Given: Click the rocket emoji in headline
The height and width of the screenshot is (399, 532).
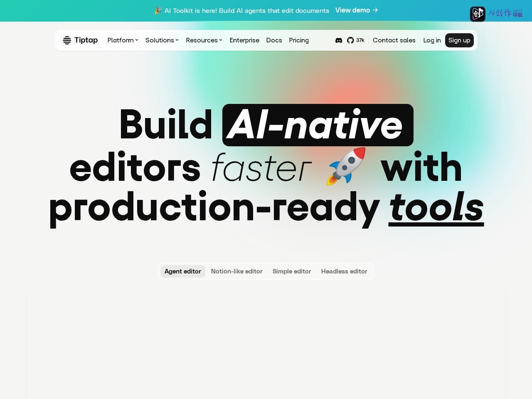Looking at the screenshot, I should pos(346,166).
